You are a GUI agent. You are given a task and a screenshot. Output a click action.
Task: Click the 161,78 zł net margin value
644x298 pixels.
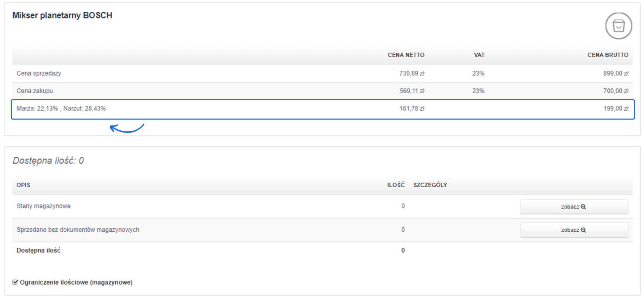tap(412, 108)
